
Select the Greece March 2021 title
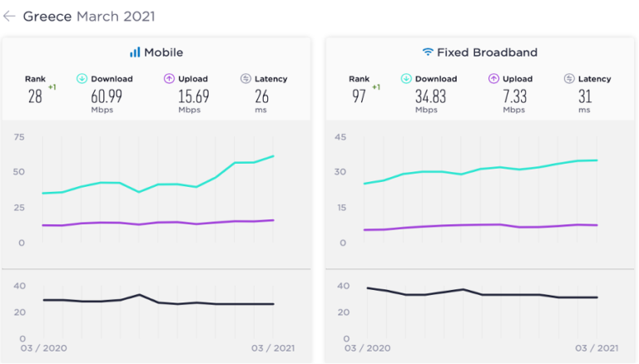pos(89,17)
